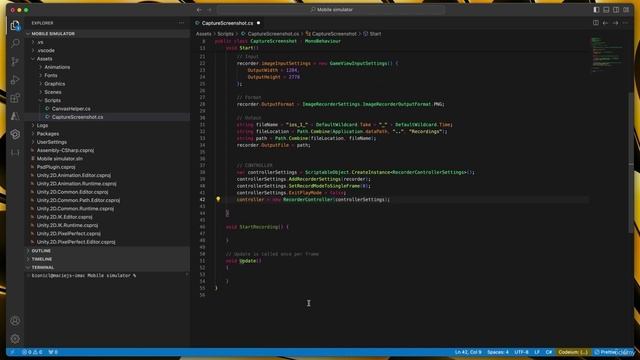Open the Run and Debug view
Viewport: 640px width, 360px height.
pyautogui.click(x=15, y=80)
